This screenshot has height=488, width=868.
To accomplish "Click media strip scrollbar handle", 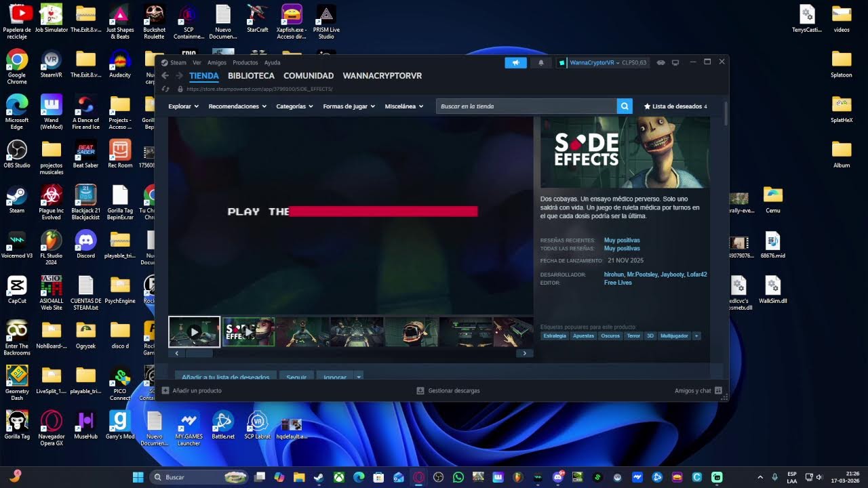I will [199, 353].
